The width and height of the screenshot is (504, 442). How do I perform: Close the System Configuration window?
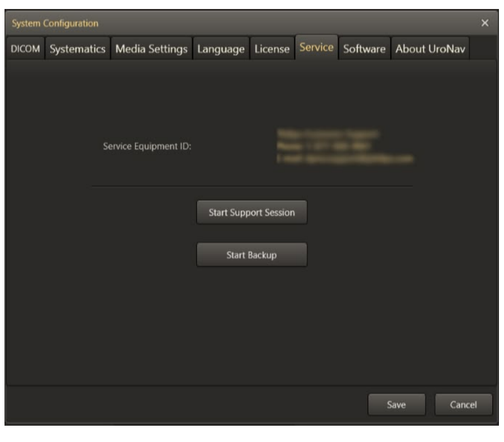click(x=485, y=23)
